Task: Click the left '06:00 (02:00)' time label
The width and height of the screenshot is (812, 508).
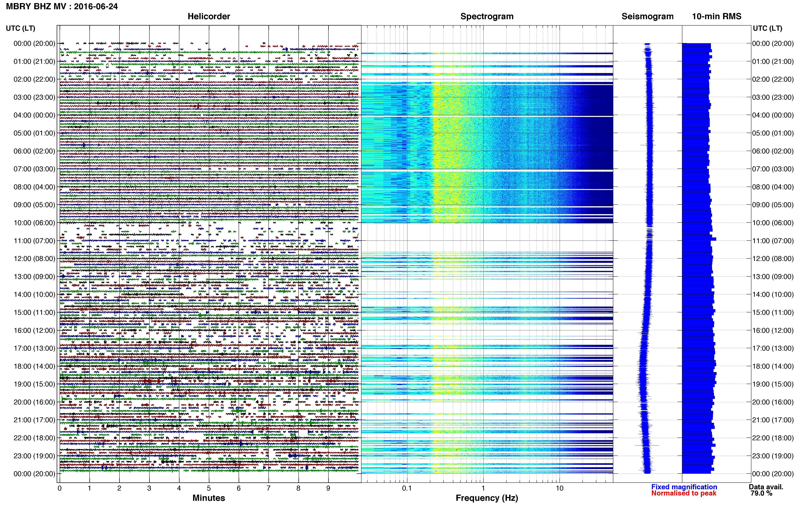Action: click(x=34, y=151)
